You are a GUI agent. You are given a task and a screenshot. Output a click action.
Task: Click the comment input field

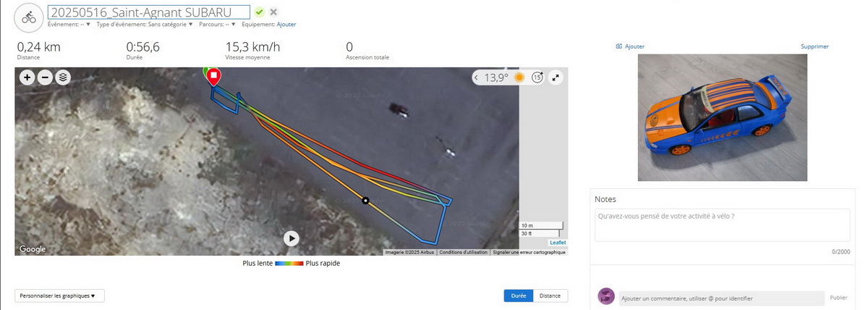[x=721, y=298]
